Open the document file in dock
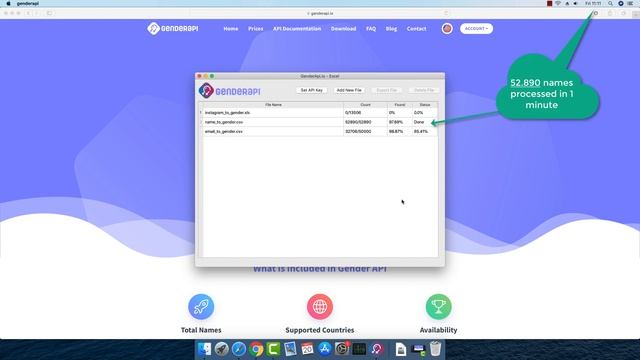This screenshot has width=640, height=360. [401, 349]
